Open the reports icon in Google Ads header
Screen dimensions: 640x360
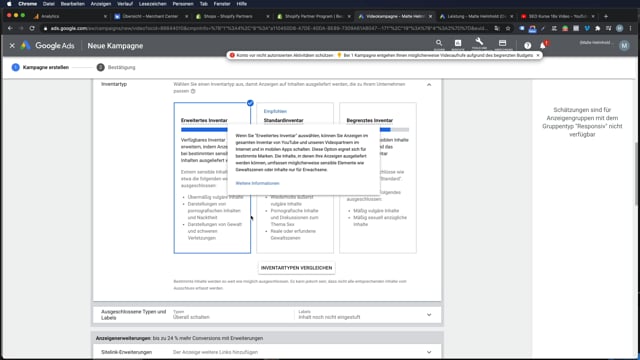[458, 43]
